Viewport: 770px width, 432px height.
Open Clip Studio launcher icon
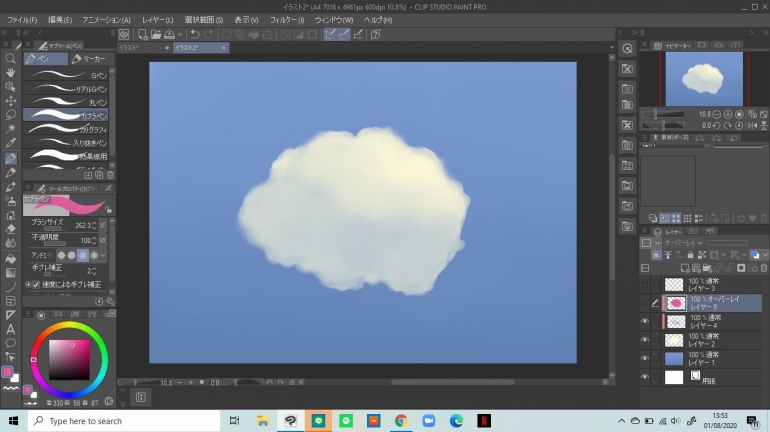coord(124,34)
